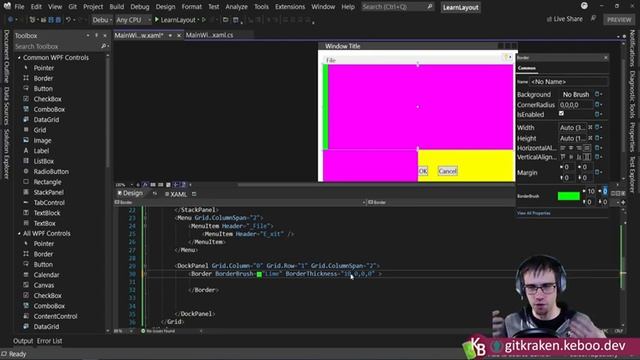Click Cancel button in designer preview
Viewport: 640px width, 360px height.
447,171
